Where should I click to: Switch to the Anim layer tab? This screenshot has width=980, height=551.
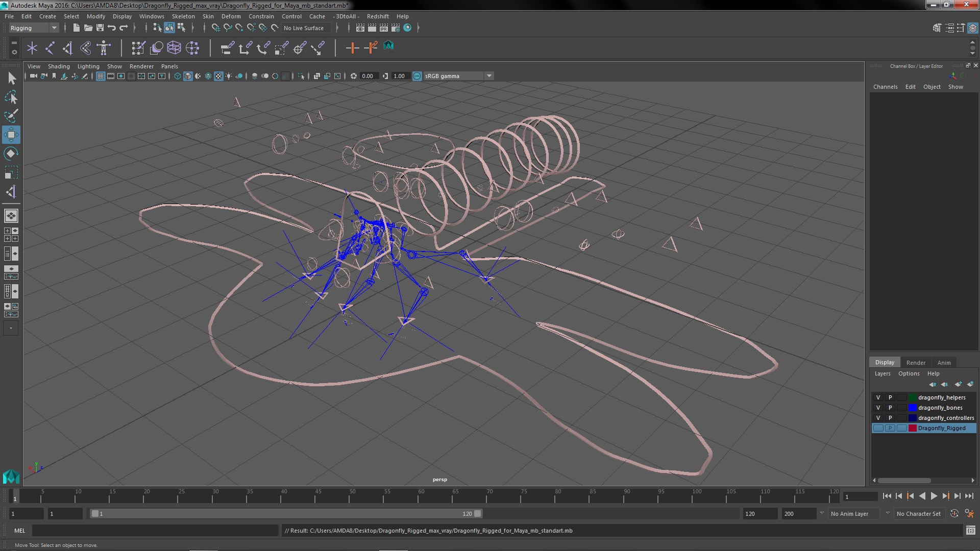pos(944,363)
